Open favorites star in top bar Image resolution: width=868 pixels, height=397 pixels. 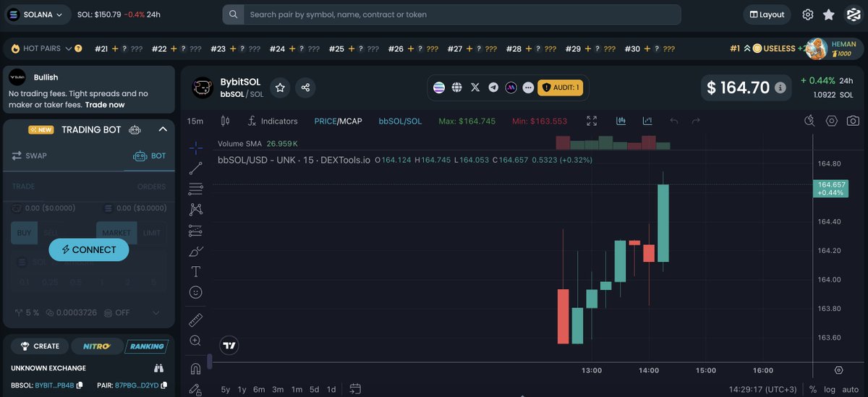[x=829, y=14]
